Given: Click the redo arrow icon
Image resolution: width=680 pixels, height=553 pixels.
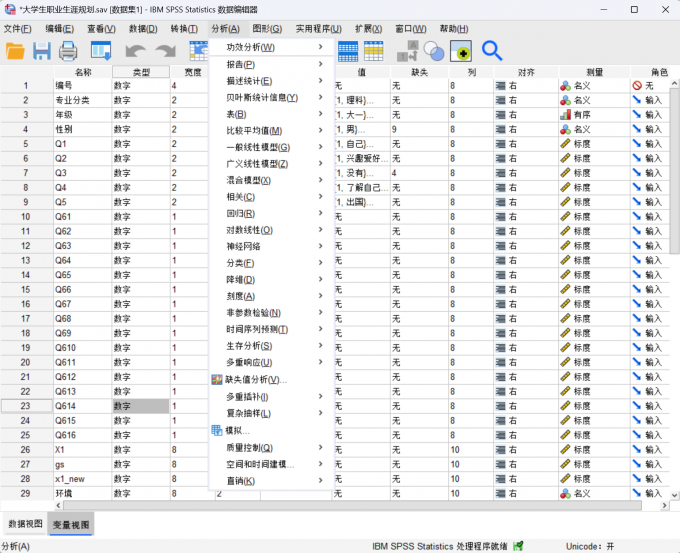Looking at the screenshot, I should tap(165, 51).
